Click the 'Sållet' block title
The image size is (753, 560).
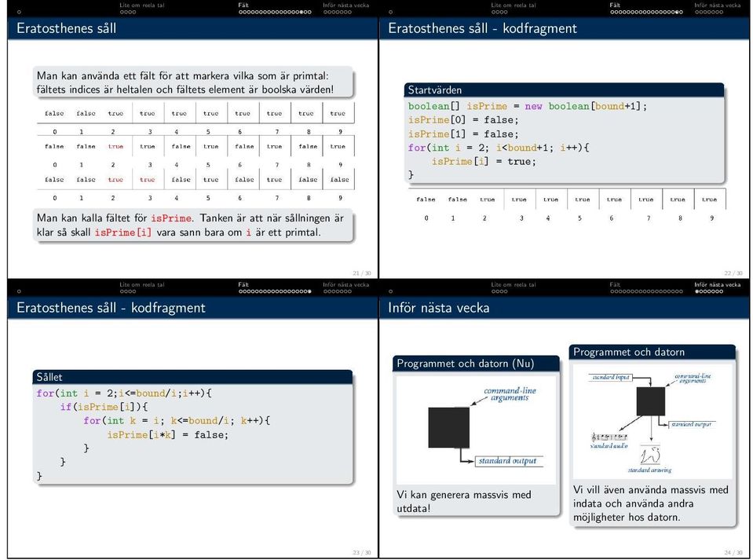[49, 377]
